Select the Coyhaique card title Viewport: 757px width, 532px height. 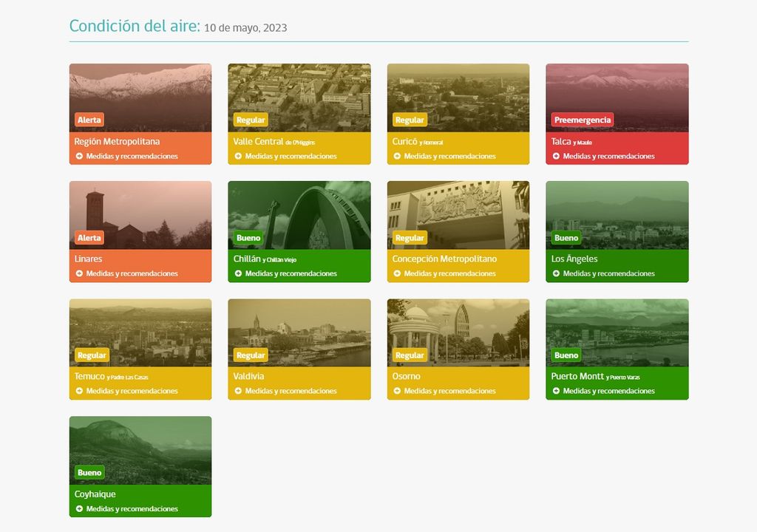coord(95,494)
